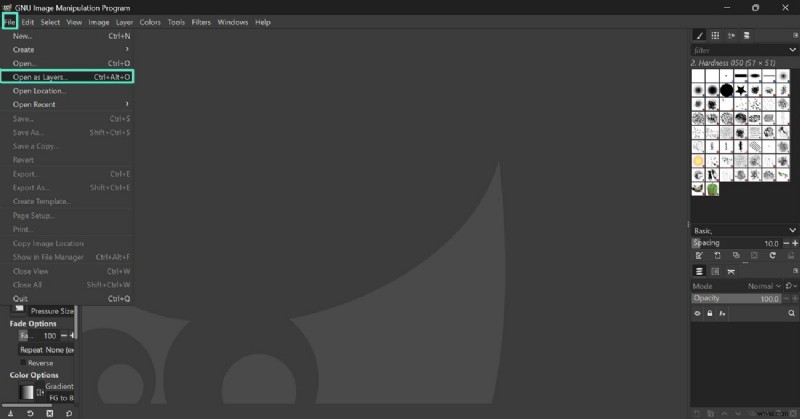Open the Document History tab icon
The width and height of the screenshot is (800, 419).
747,35
